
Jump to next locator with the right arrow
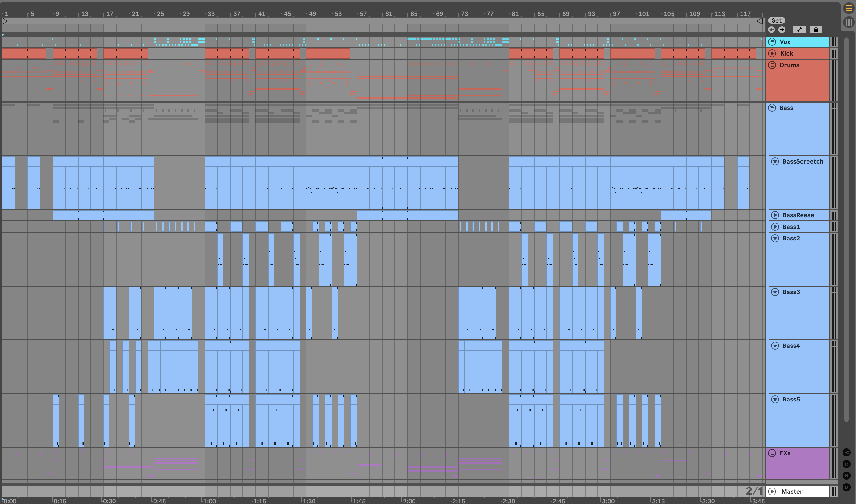(x=782, y=30)
